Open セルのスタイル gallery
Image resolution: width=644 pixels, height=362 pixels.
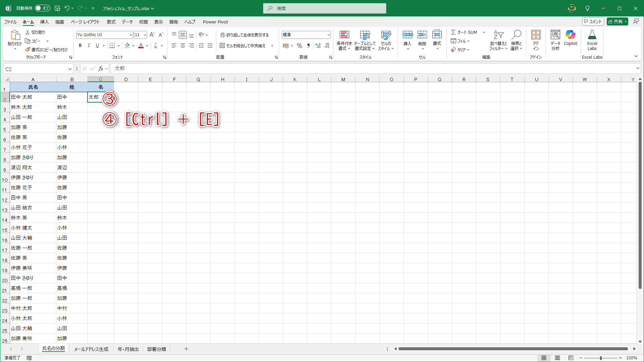pyautogui.click(x=386, y=40)
